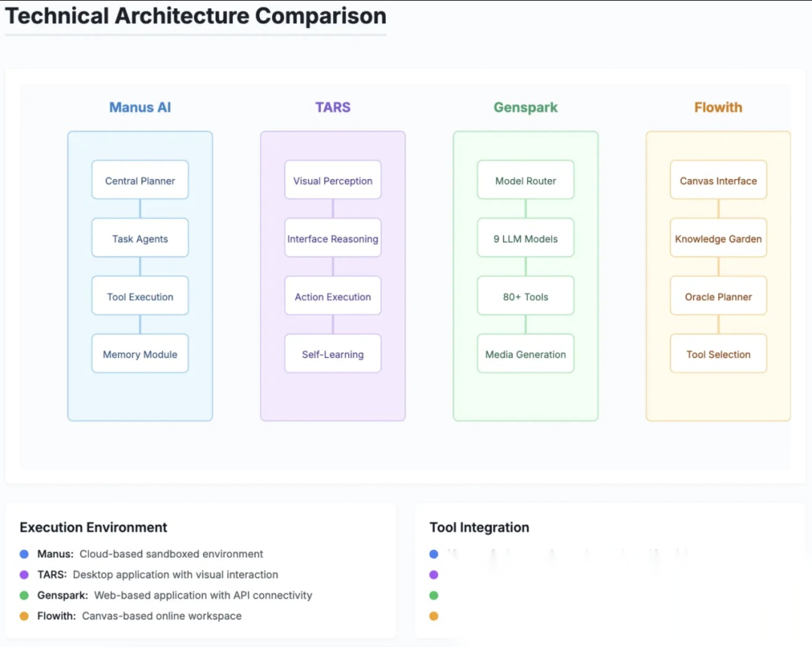Click the purple bullet dot beside TARS

[24, 575]
